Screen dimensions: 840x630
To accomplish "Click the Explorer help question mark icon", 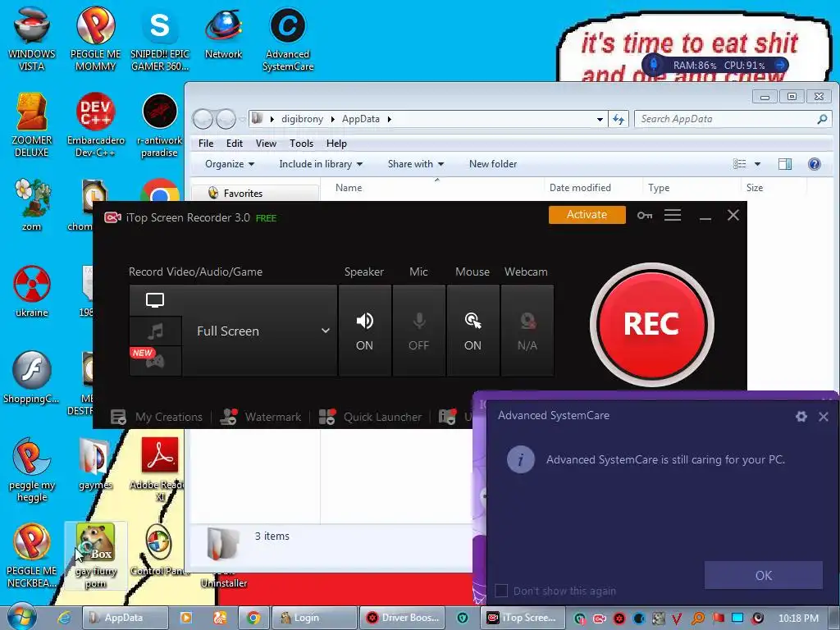I will (814, 164).
